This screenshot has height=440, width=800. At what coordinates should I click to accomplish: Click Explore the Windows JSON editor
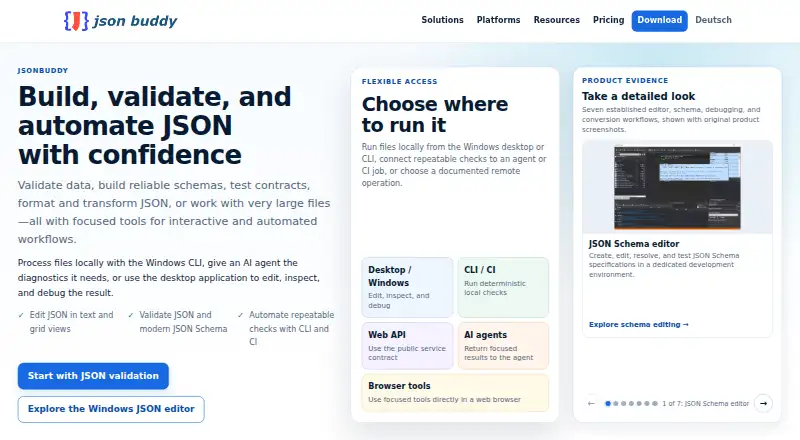[111, 409]
